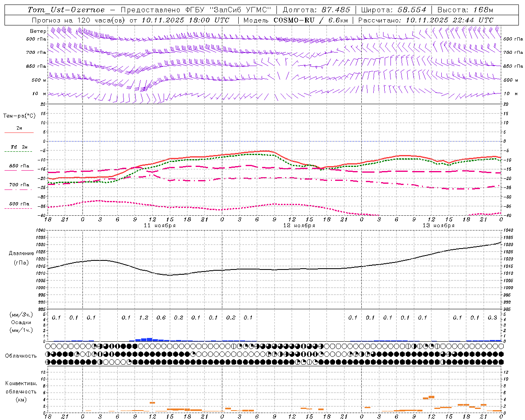Click the 'Осадки' precipitation label
Image resolution: width=525 pixels, height=420 pixels.
point(21,322)
